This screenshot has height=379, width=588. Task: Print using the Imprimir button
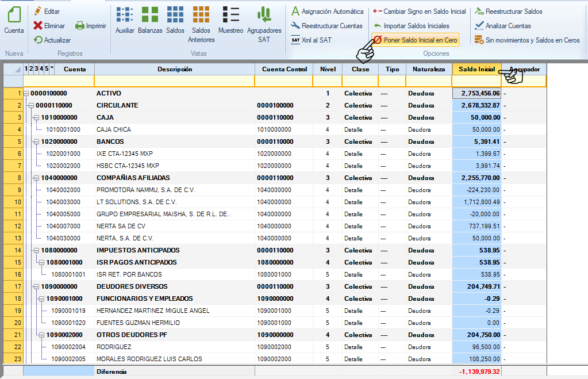point(91,25)
